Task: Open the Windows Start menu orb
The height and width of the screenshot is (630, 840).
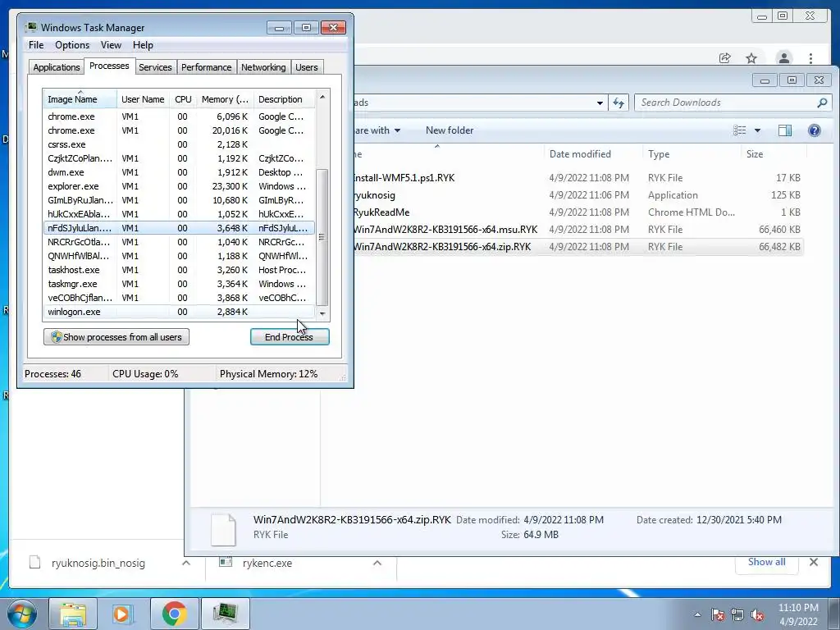Action: [x=22, y=614]
